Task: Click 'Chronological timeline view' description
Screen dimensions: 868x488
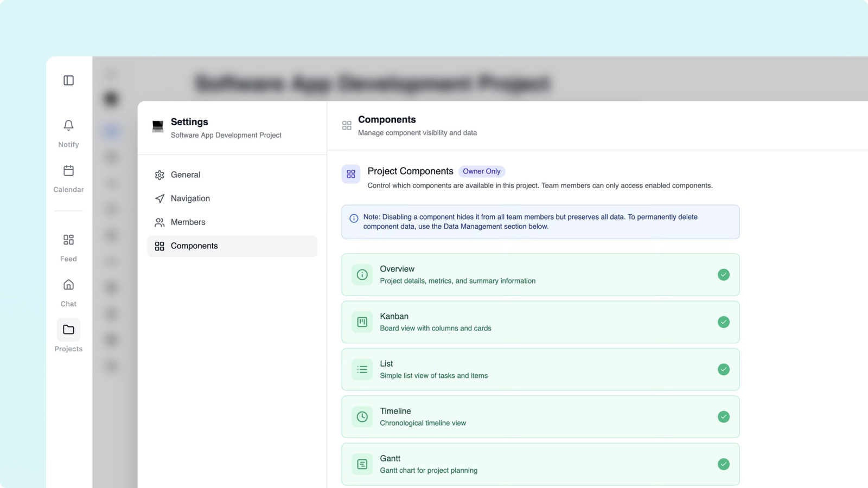Action: click(423, 423)
